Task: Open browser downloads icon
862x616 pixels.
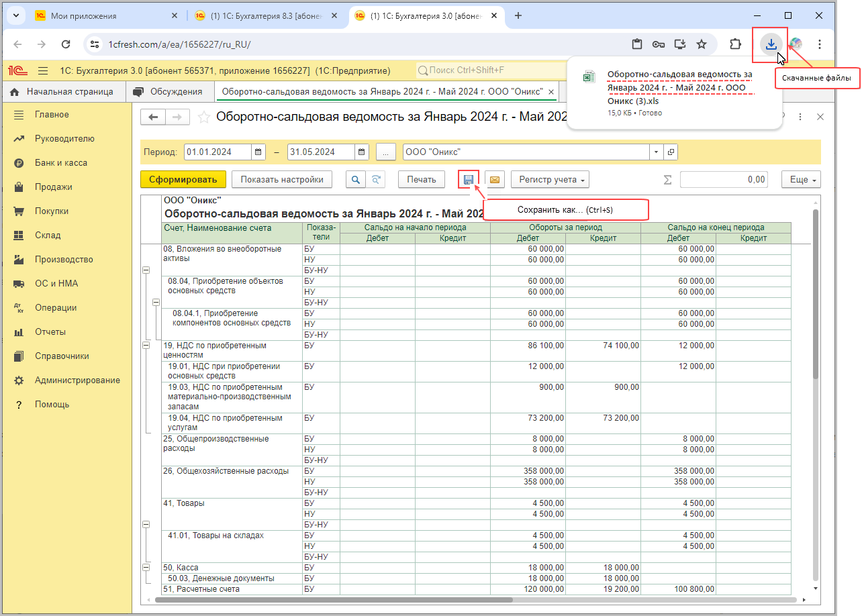Action: 771,44
